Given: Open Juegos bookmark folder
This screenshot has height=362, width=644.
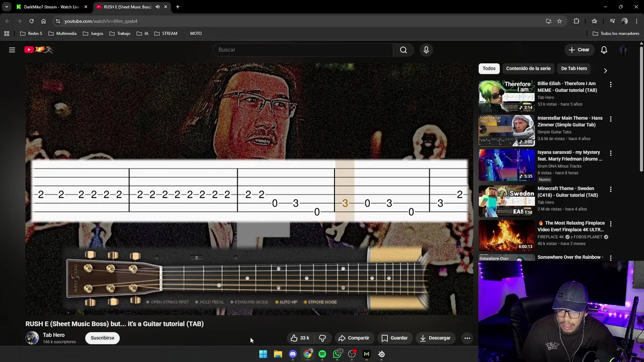Looking at the screenshot, I should pyautogui.click(x=93, y=34).
